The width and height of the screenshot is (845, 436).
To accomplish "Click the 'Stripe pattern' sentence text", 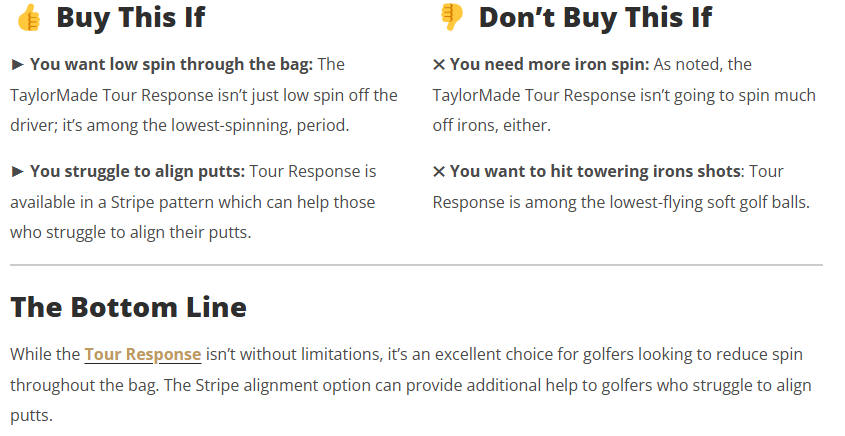I will [193, 202].
